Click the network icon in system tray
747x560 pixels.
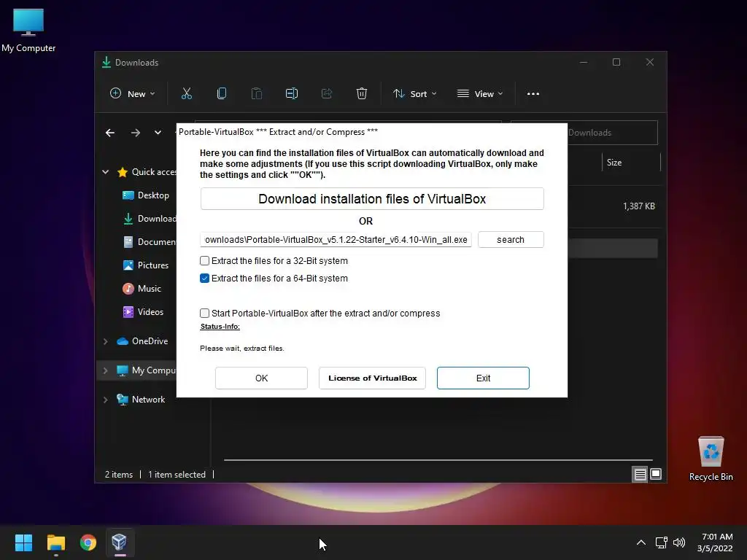click(661, 542)
